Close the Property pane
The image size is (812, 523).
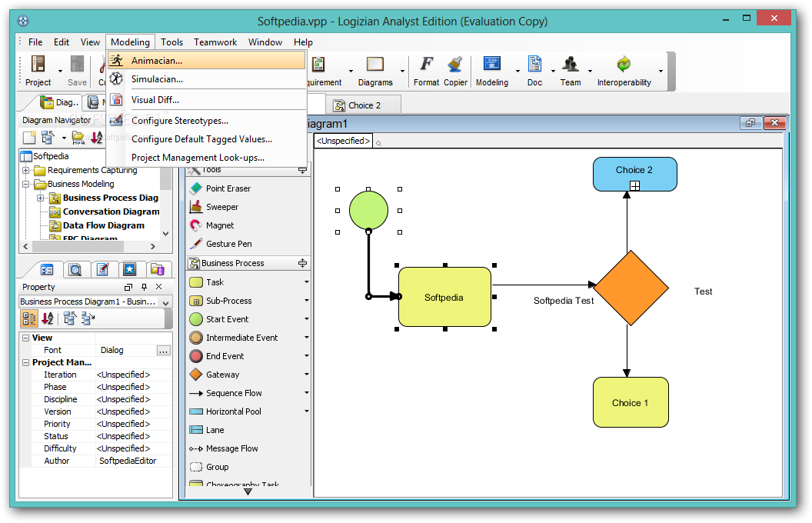pyautogui.click(x=159, y=287)
